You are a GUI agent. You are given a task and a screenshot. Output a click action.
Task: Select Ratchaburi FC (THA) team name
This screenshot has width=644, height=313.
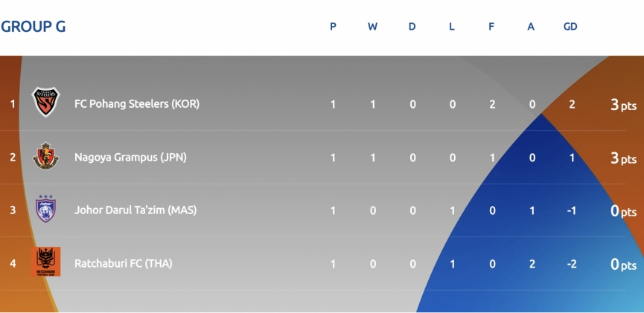[123, 263]
